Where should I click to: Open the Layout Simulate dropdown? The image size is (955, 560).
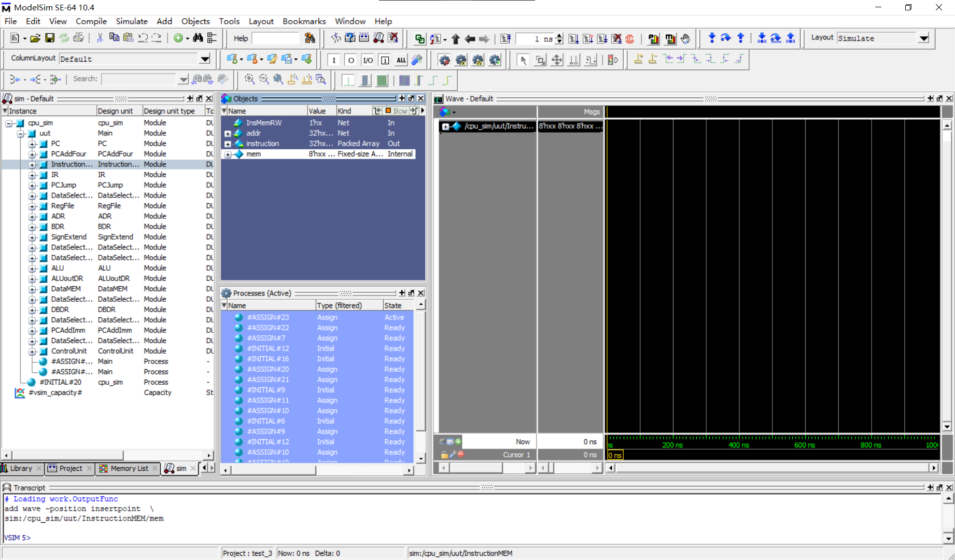(924, 38)
